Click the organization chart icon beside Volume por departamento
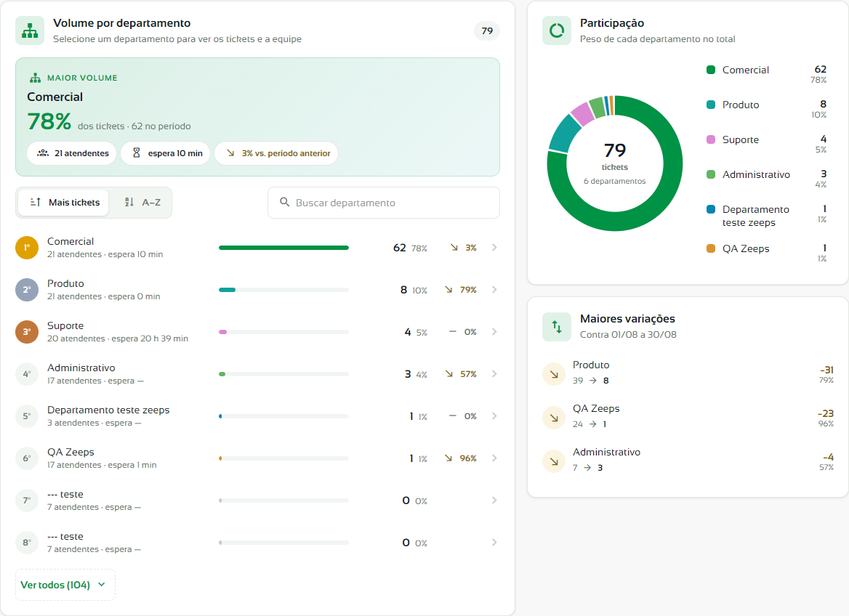 (30, 31)
